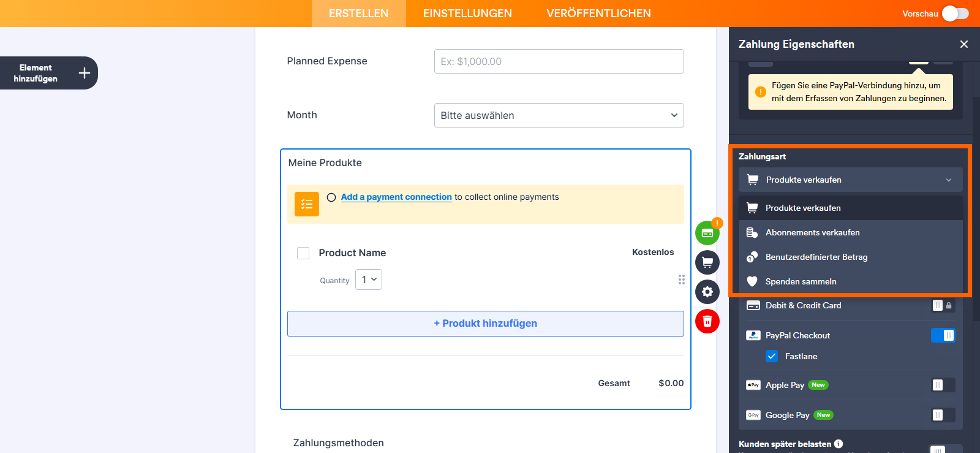Image resolution: width=980 pixels, height=453 pixels.
Task: Enable the Apple Pay payment toggle
Action: coord(943,385)
